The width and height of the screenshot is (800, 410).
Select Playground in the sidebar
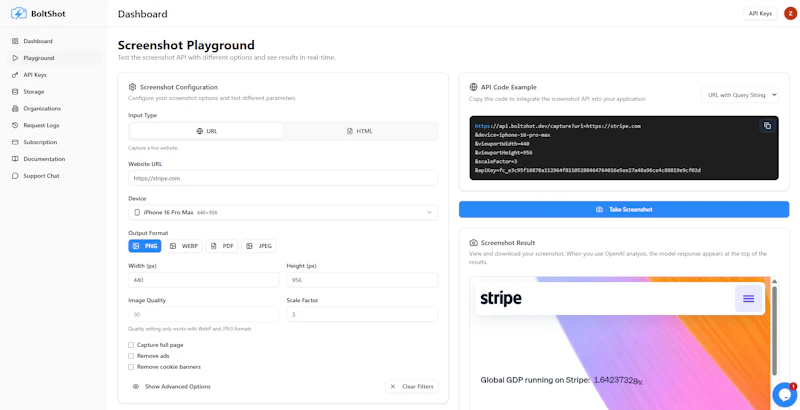54,58
